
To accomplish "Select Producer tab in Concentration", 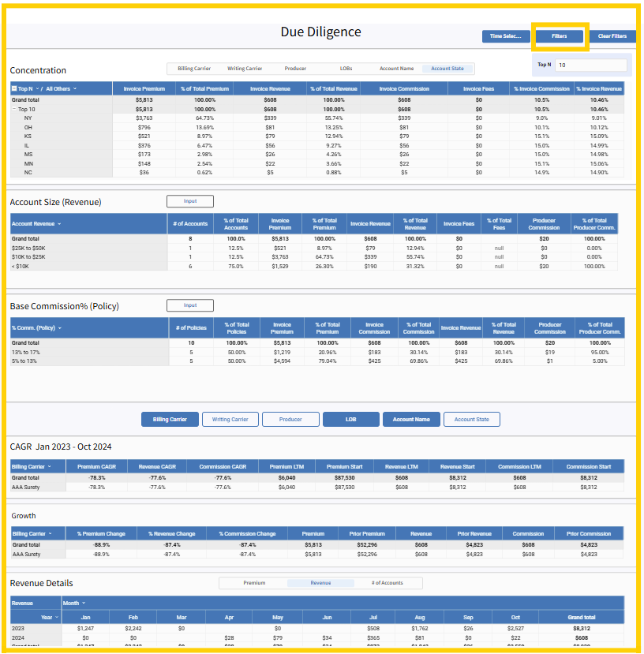I will pos(295,69).
